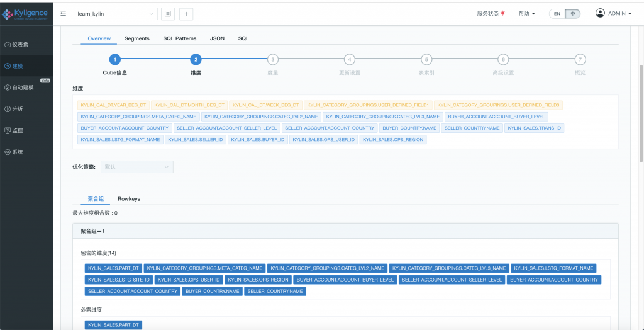644x330 pixels.
Task: Open 系统 system settings in sidebar
Action: (17, 152)
